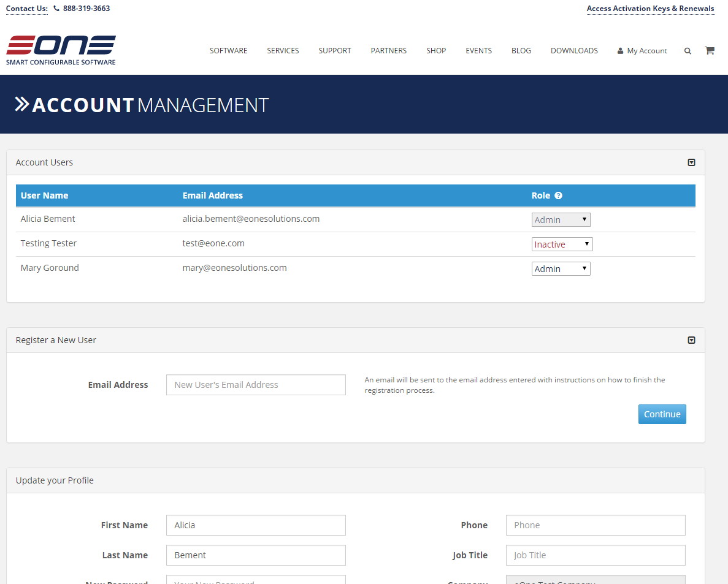Open My Account link
This screenshot has height=584, width=728.
pos(642,51)
